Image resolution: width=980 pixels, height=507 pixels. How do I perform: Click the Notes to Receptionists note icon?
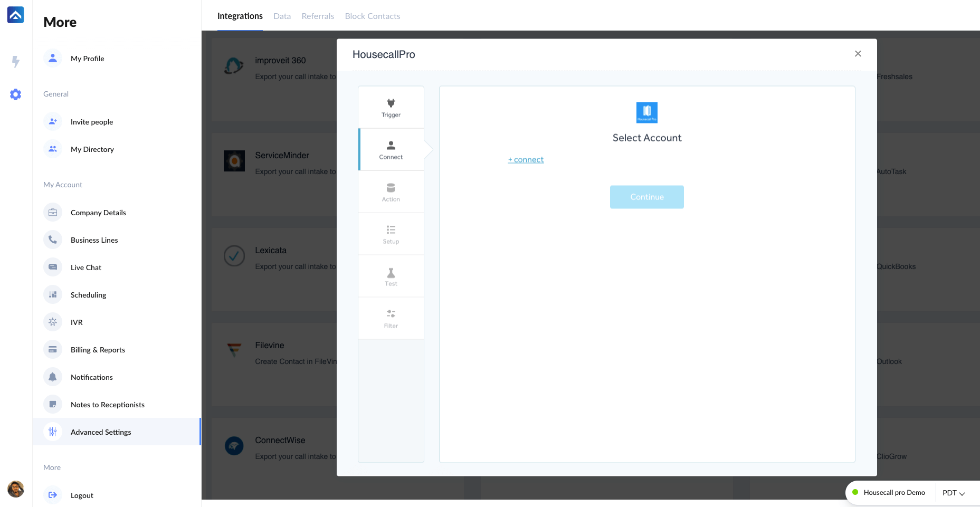[53, 405]
